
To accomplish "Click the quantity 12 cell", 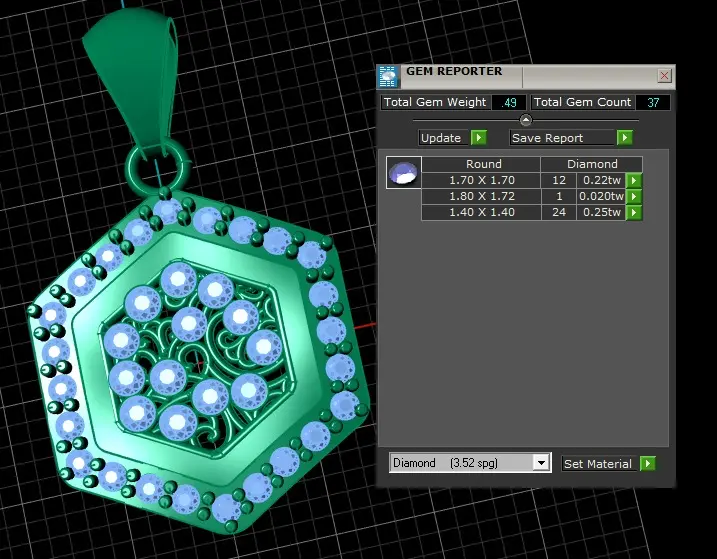I will [x=559, y=180].
